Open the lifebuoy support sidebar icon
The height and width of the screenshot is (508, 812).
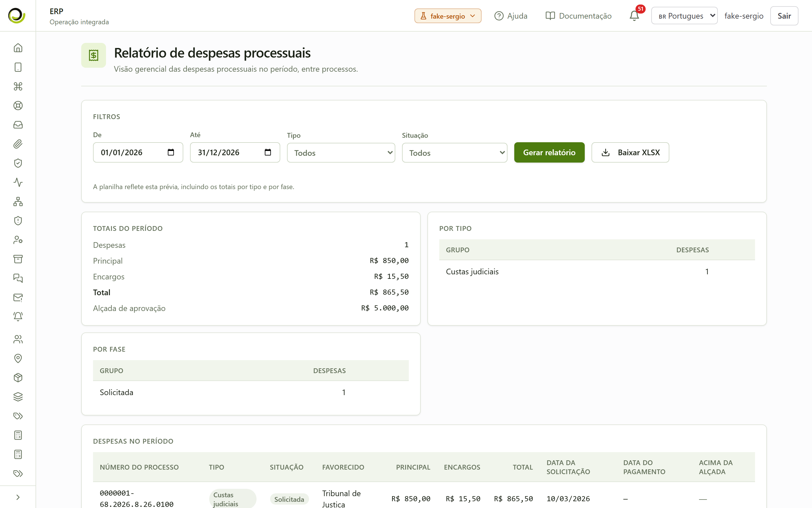[18, 106]
